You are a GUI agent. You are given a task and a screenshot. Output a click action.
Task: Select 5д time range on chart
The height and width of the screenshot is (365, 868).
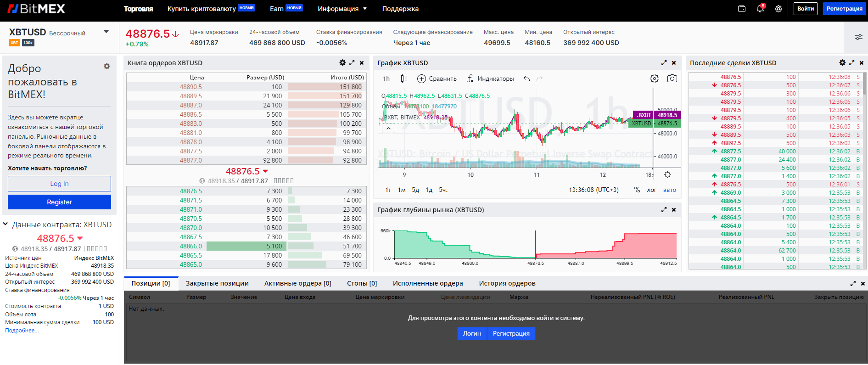click(x=415, y=190)
